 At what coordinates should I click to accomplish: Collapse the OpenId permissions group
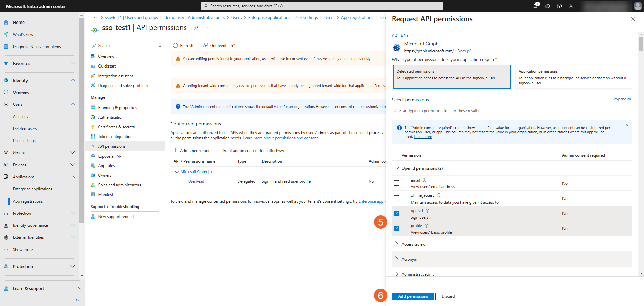pyautogui.click(x=397, y=168)
